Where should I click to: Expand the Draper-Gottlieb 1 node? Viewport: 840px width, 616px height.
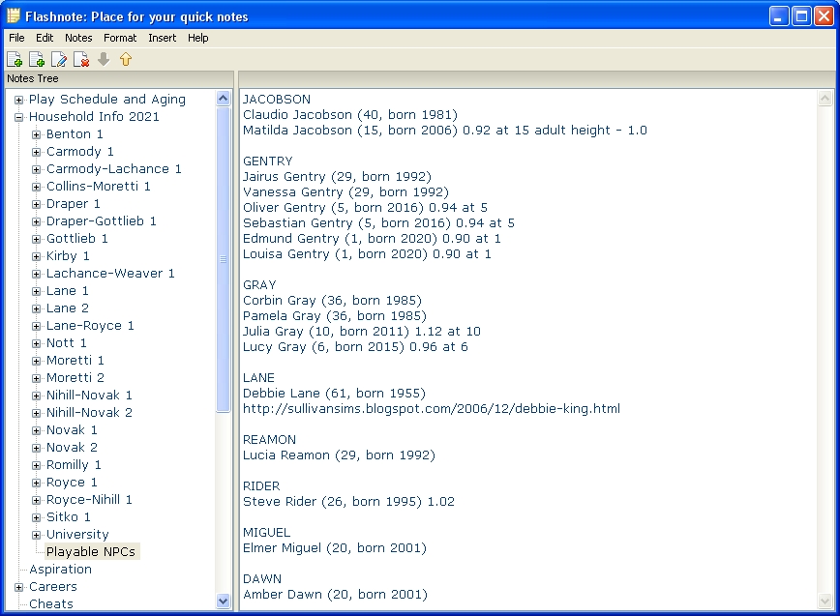[x=36, y=221]
